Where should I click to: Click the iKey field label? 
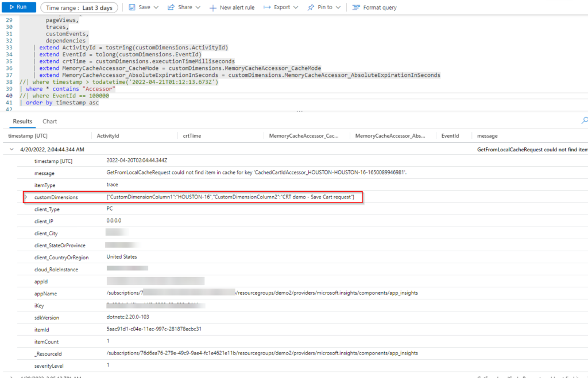coord(39,306)
